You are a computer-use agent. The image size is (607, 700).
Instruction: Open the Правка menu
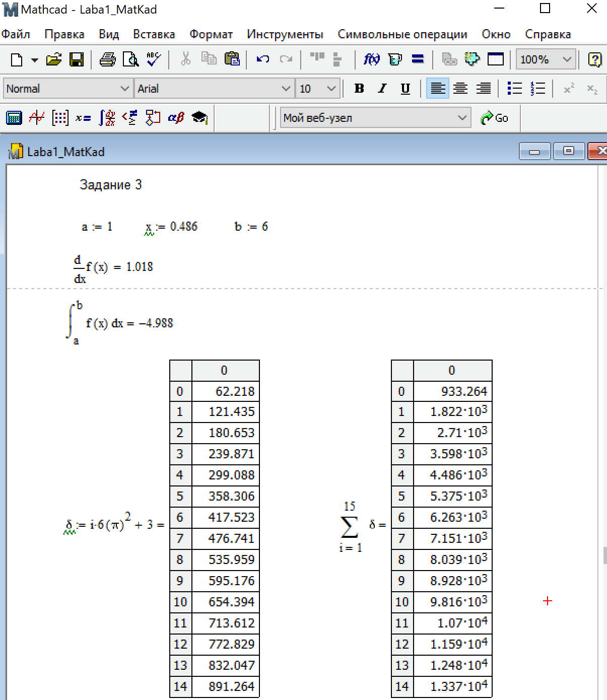64,34
